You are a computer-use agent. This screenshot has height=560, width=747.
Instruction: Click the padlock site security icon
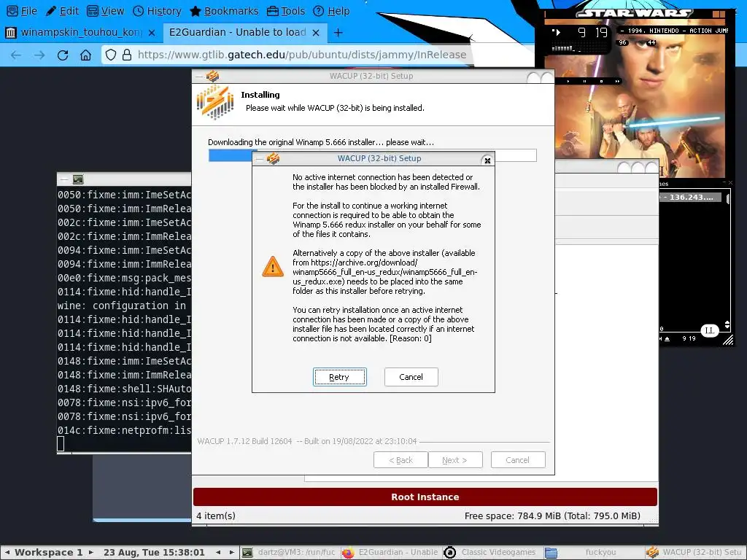tap(127, 55)
